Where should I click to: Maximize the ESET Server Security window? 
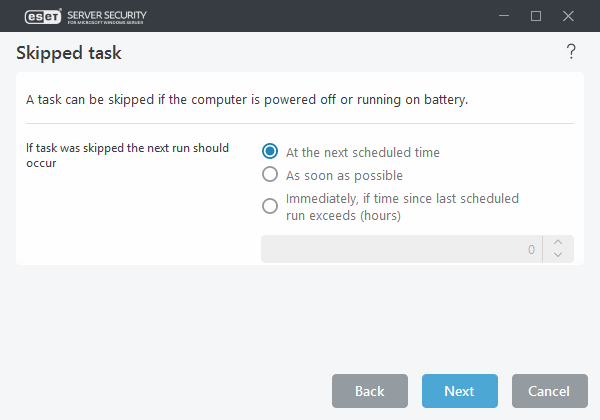536,16
